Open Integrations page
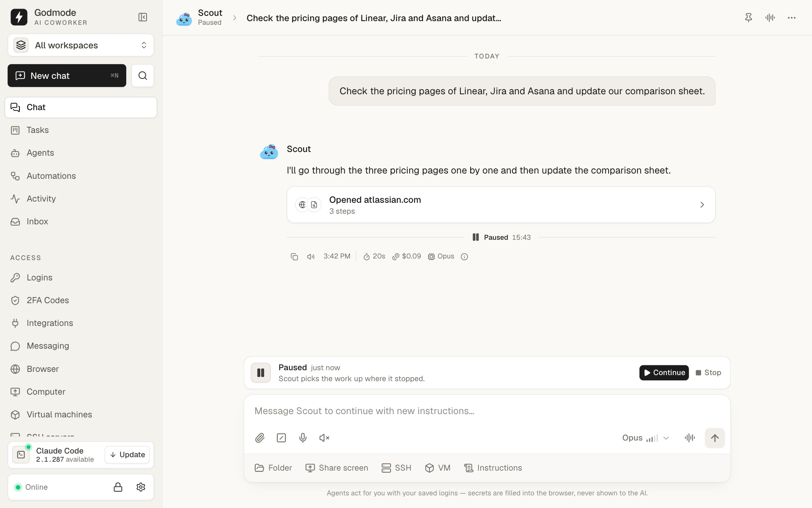812x508 pixels. pos(81,323)
